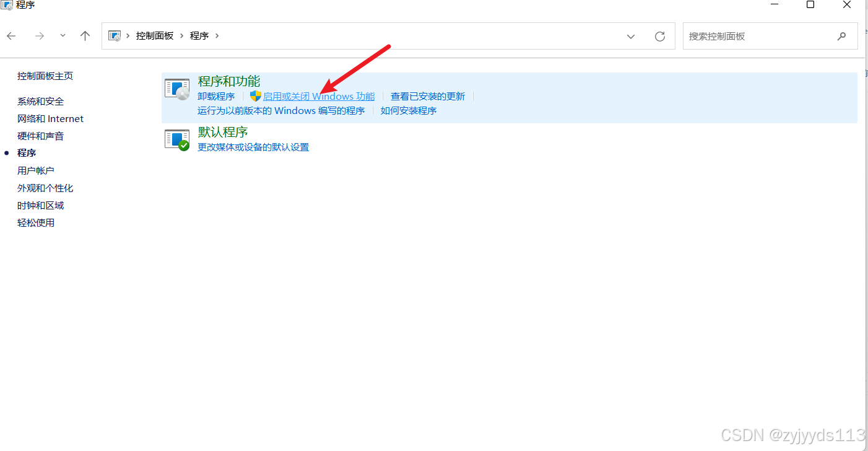The height and width of the screenshot is (451, 868).
Task: Click the shield icon before 启用或关闭 Windows 功能
Action: pos(256,96)
